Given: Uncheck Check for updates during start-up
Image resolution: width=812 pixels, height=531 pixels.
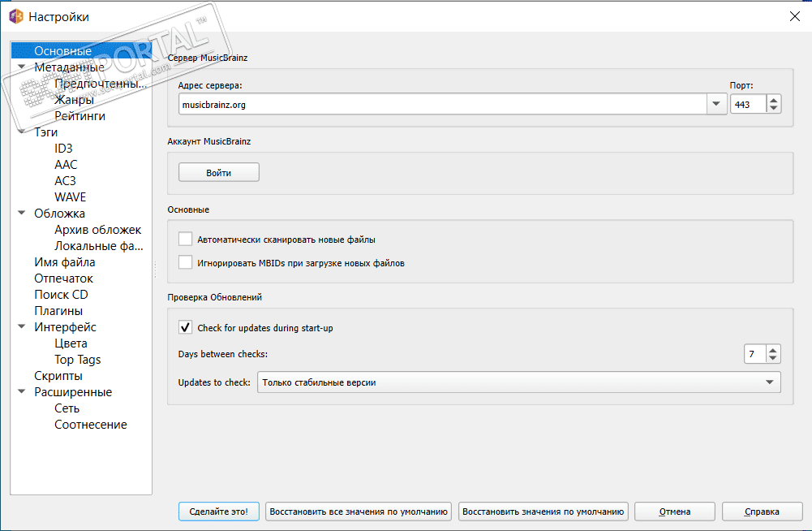Looking at the screenshot, I should point(185,328).
